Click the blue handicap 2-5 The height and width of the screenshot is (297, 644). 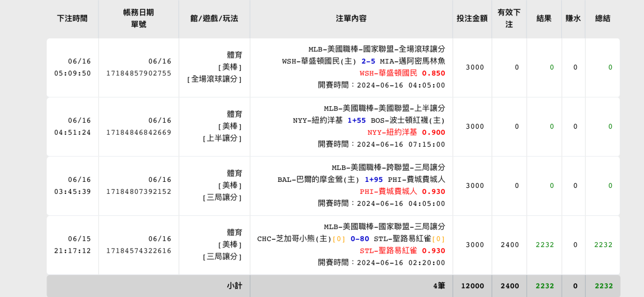coord(368,61)
